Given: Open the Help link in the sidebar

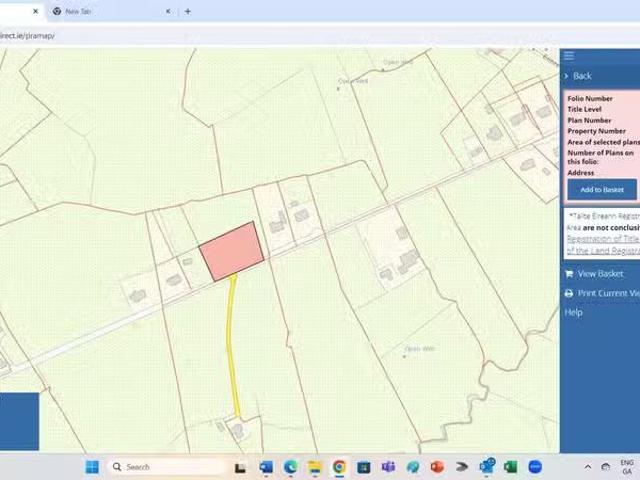Looking at the screenshot, I should pyautogui.click(x=573, y=313).
